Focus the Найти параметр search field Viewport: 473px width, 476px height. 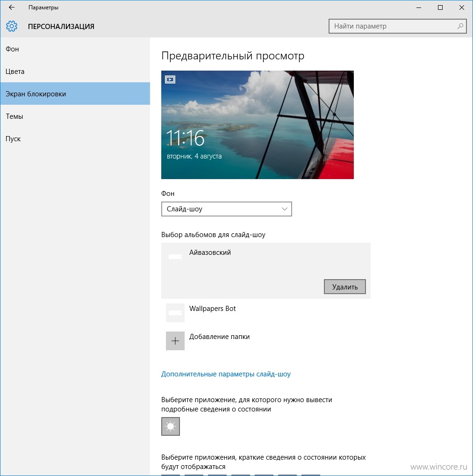pos(397,26)
